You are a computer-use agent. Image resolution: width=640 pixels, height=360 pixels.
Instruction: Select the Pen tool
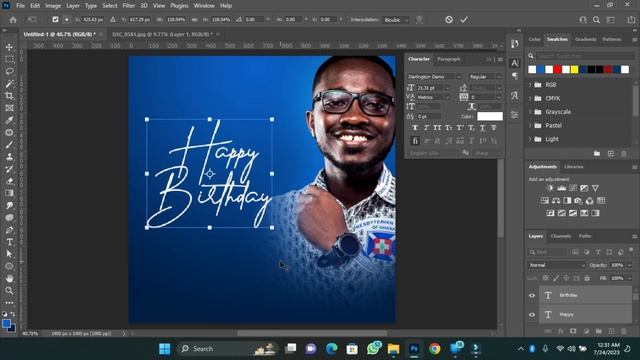(9, 230)
